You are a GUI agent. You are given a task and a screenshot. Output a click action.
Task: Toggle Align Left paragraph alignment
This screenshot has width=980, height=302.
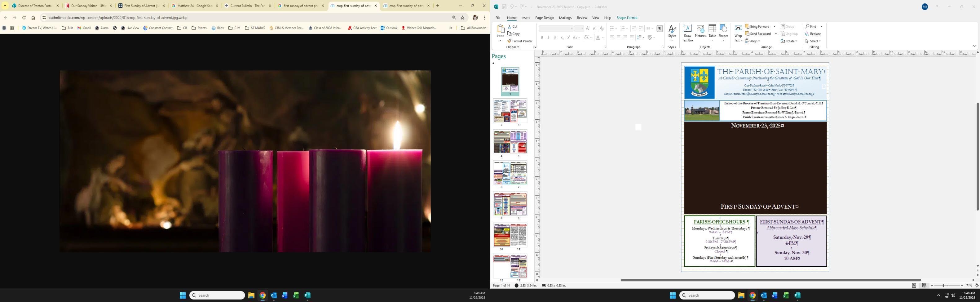pos(612,37)
